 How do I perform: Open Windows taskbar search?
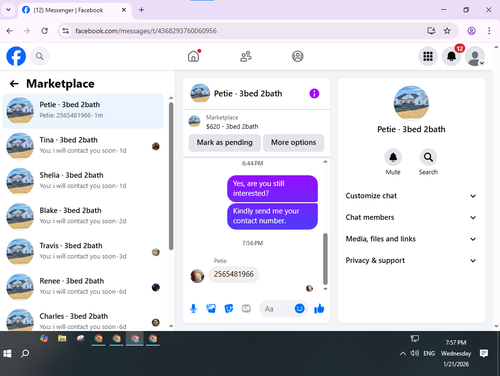pyautogui.click(x=25, y=354)
